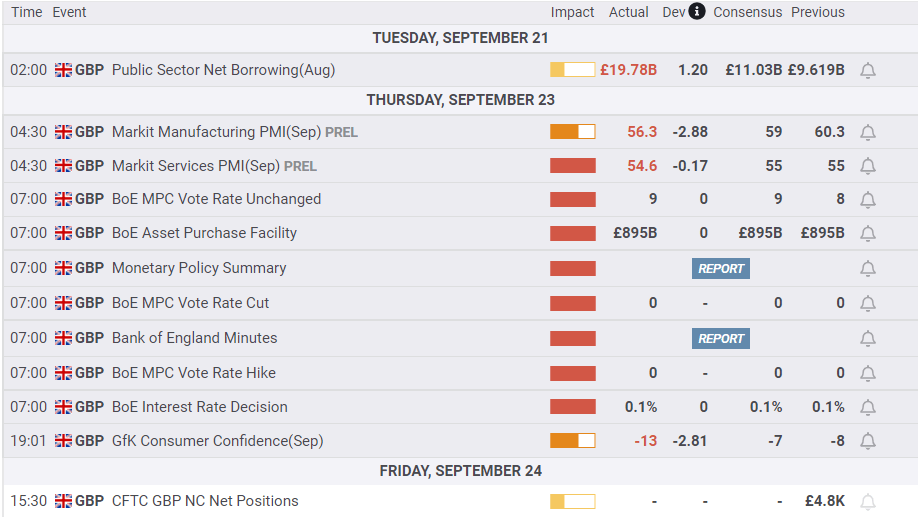Click bell icon for CFTC GBP NC Net Positions

pyautogui.click(x=868, y=501)
